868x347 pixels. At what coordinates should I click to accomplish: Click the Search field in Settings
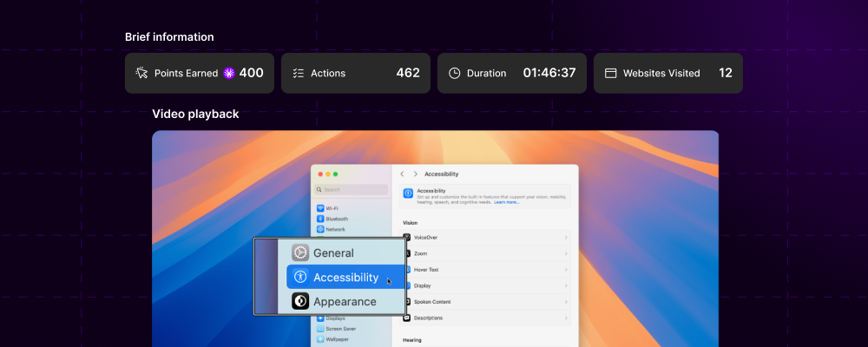(x=351, y=190)
